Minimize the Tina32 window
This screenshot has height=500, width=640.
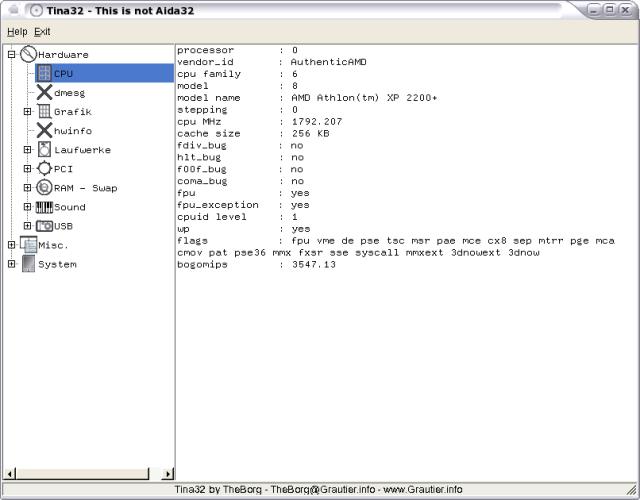pyautogui.click(x=594, y=10)
